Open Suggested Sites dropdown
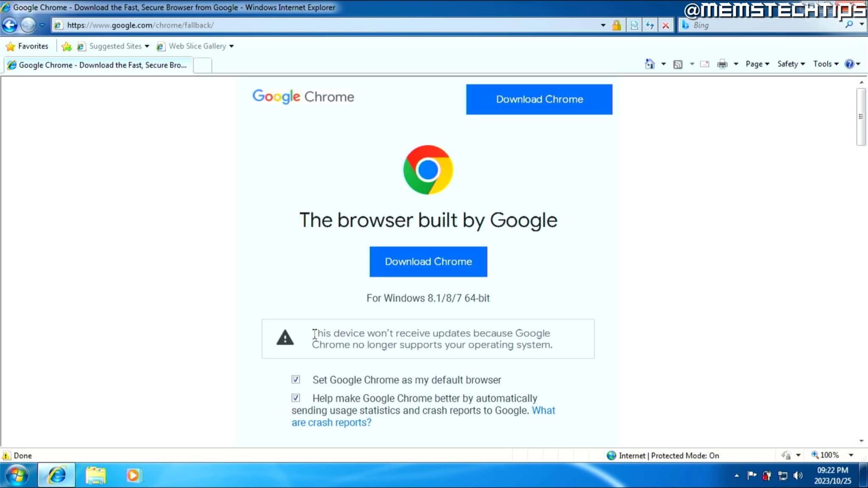The image size is (868, 488). pyautogui.click(x=113, y=46)
